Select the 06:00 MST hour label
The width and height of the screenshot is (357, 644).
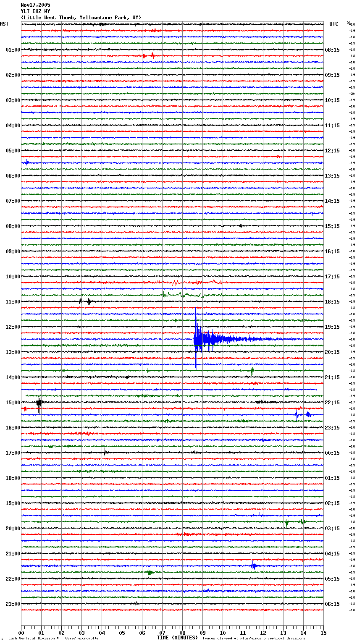click(x=13, y=176)
